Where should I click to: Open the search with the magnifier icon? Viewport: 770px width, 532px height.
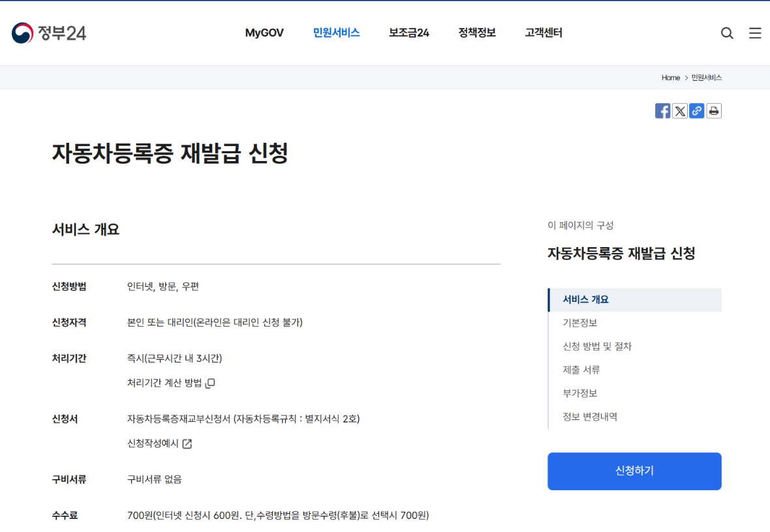[x=727, y=33]
